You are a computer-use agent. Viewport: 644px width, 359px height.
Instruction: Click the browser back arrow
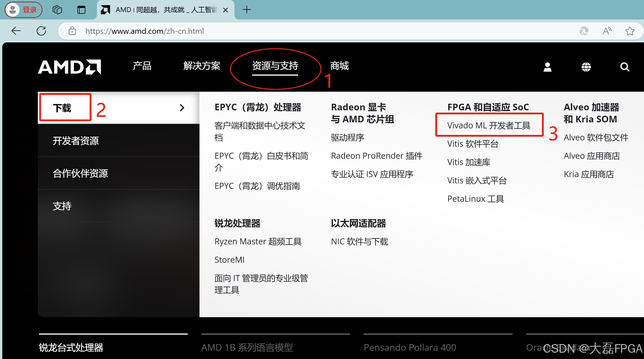coord(16,31)
